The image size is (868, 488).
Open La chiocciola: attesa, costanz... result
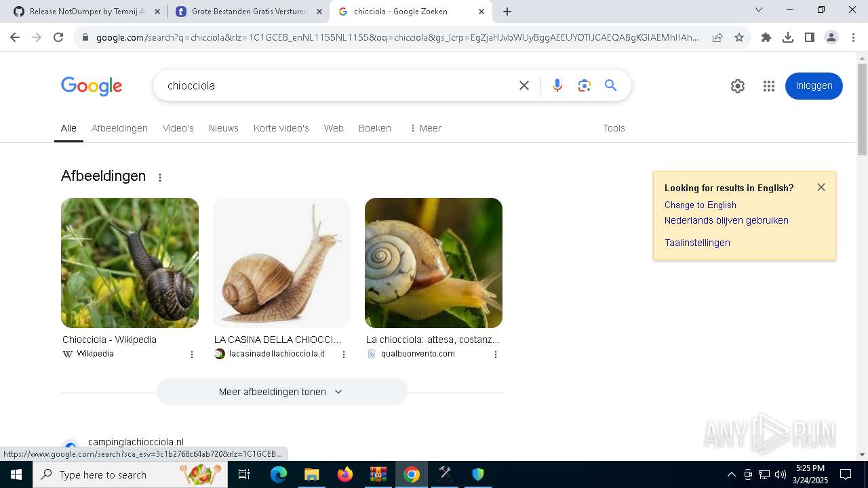(433, 340)
